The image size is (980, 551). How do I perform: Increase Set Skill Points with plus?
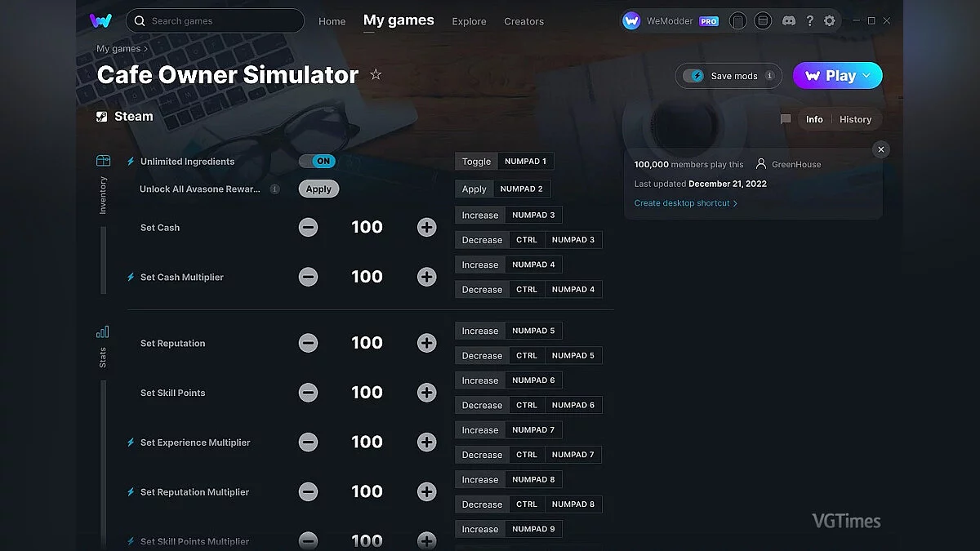(426, 393)
